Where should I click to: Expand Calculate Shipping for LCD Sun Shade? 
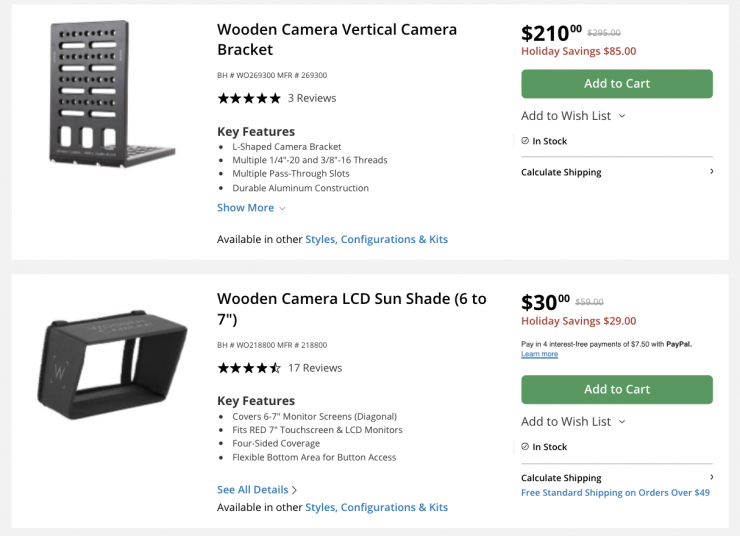616,478
